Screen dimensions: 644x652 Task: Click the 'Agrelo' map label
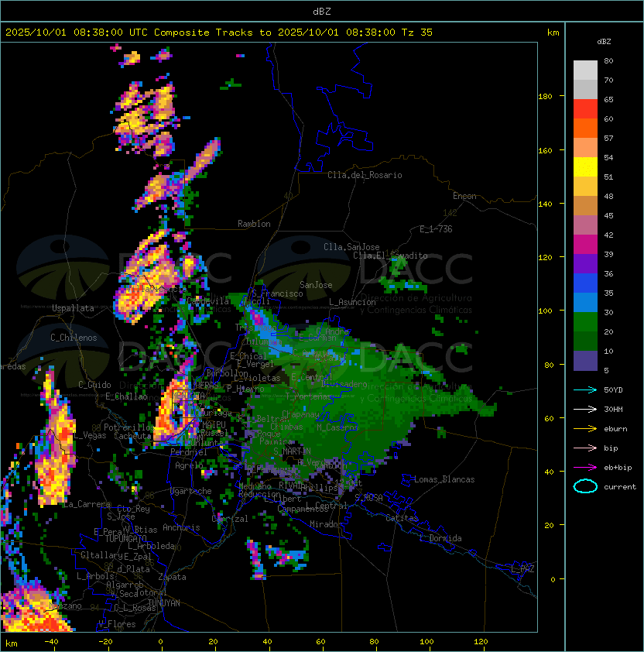[189, 465]
